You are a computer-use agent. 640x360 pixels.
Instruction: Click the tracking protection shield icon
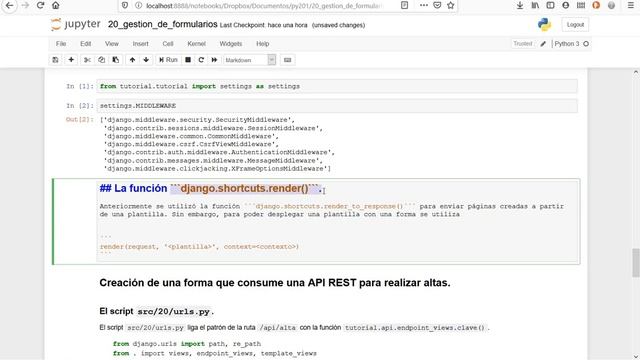click(125, 5)
